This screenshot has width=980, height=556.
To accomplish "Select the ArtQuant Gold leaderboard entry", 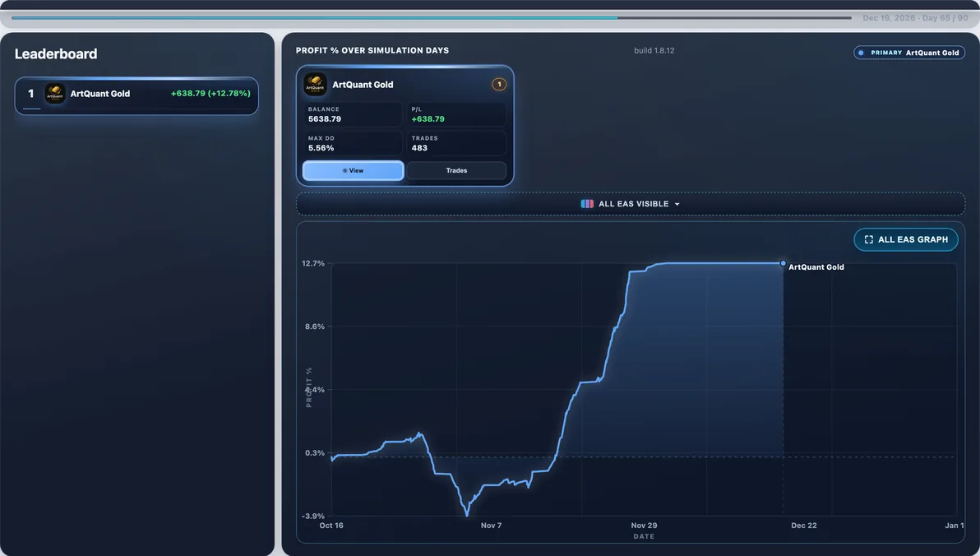I will pos(136,95).
